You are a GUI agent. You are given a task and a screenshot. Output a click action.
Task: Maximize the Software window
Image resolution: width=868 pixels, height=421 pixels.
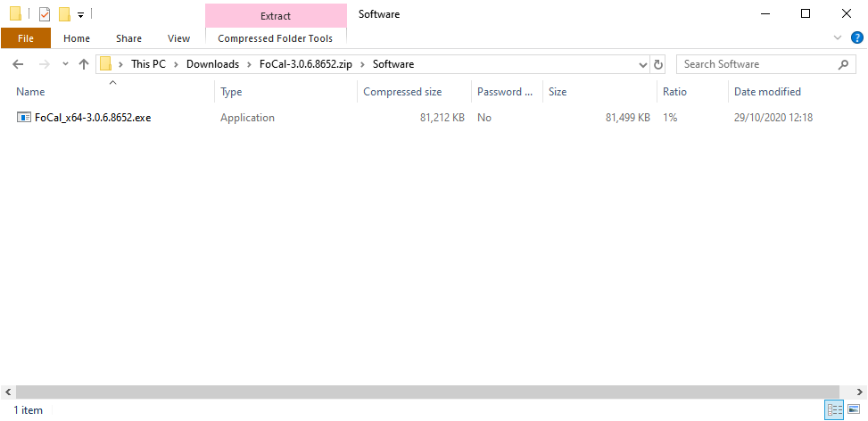806,14
